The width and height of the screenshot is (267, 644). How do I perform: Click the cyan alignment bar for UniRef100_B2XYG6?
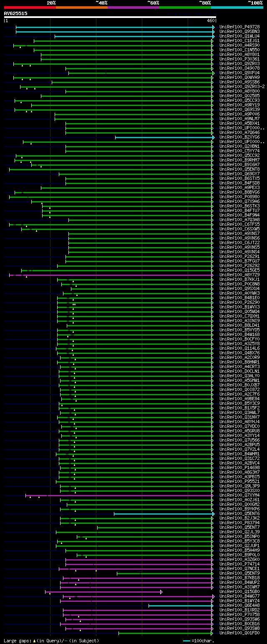coord(165,137)
